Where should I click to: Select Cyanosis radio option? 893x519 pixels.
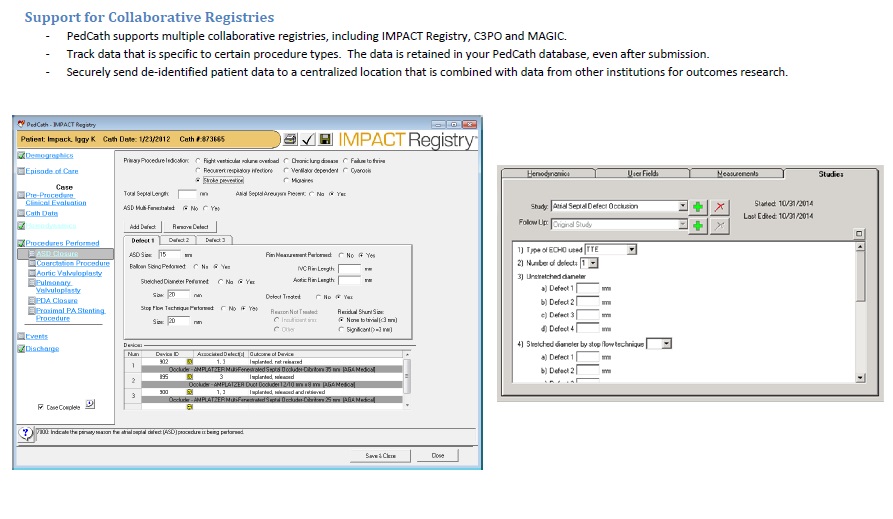pyautogui.click(x=345, y=170)
